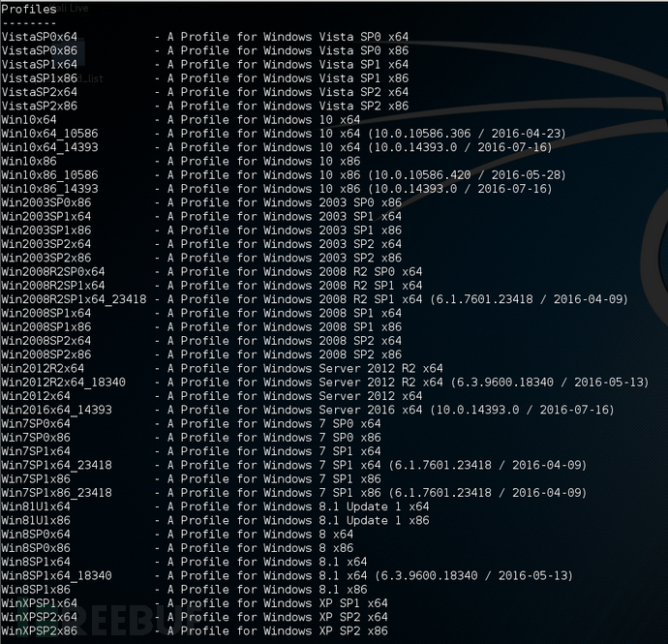This screenshot has height=644, width=668.
Task: Select the Win2008R2SP1x64 profile name
Action: click(x=53, y=286)
